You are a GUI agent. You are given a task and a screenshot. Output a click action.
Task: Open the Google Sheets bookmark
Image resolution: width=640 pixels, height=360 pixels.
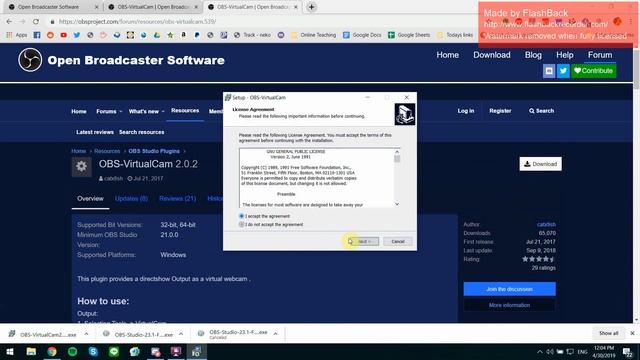[409, 35]
